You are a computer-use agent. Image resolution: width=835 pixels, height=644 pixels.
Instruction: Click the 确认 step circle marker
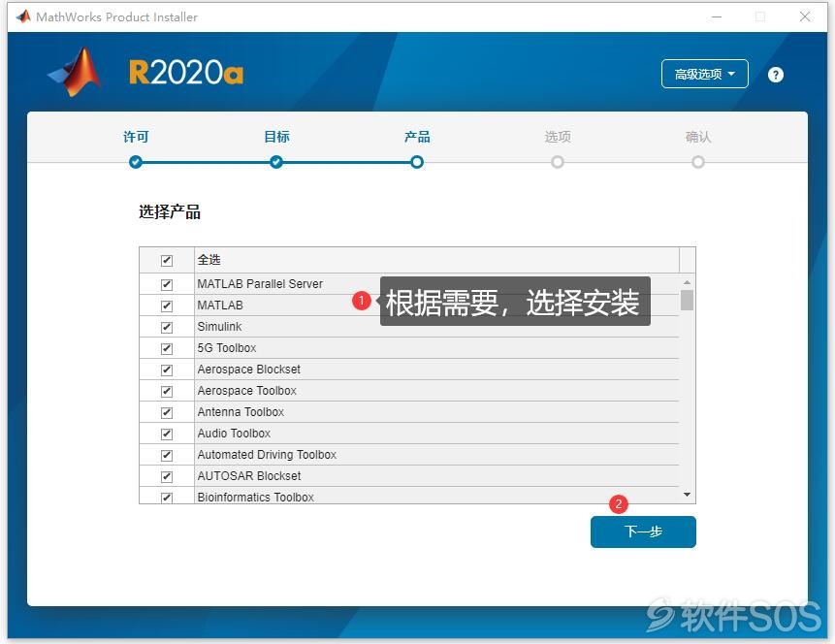[x=698, y=161]
